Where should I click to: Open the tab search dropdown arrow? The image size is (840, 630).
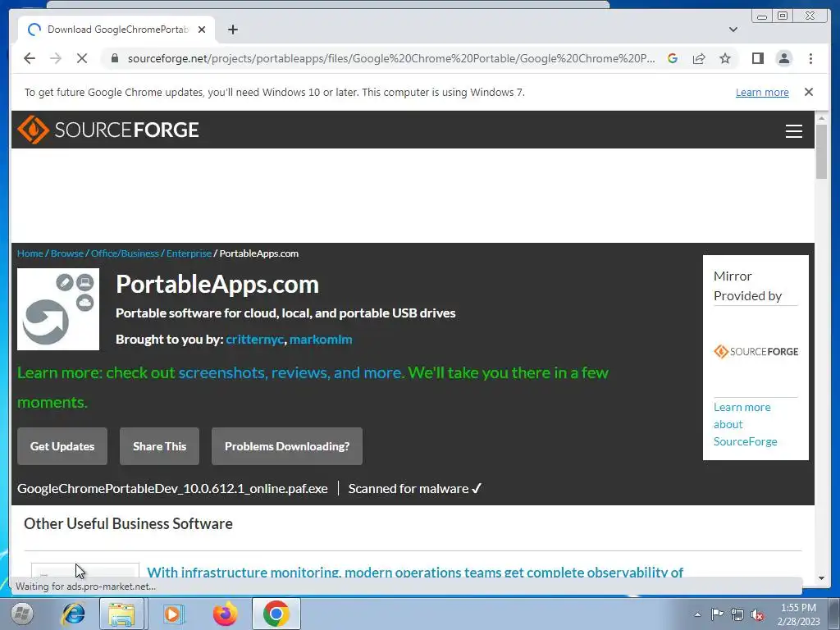pyautogui.click(x=733, y=30)
